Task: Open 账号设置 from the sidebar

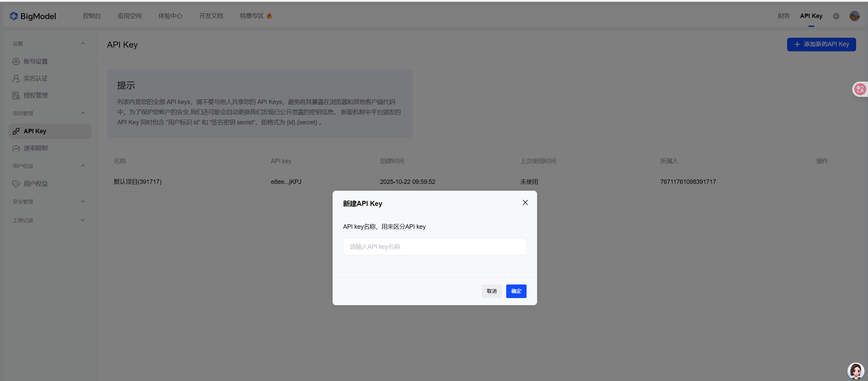Action: click(35, 62)
